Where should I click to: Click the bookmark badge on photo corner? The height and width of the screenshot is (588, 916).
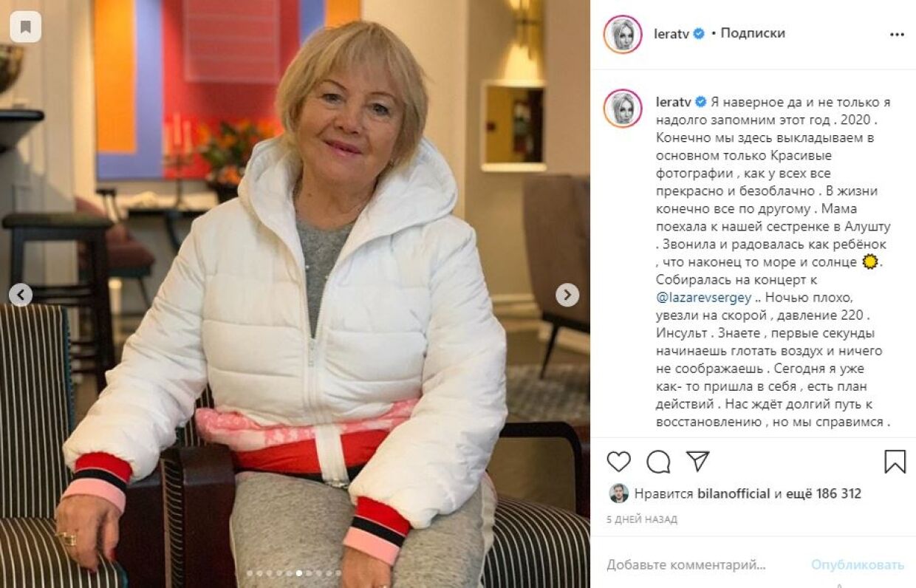click(x=25, y=27)
